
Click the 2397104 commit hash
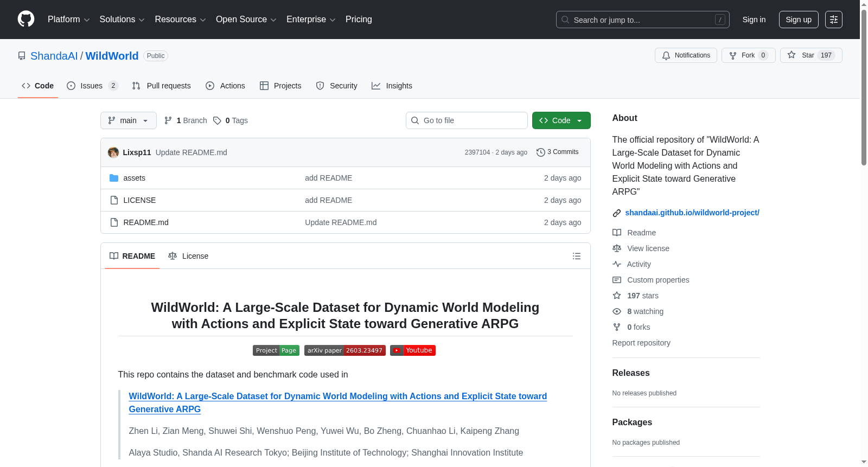pos(477,152)
